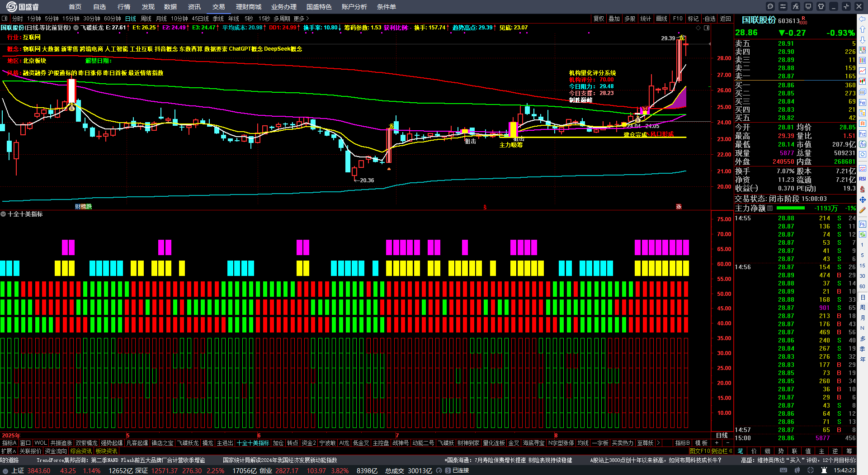Screen dimensions: 868x475
Task: Click the Guosheng logo at top left
Action: (x=23, y=7)
